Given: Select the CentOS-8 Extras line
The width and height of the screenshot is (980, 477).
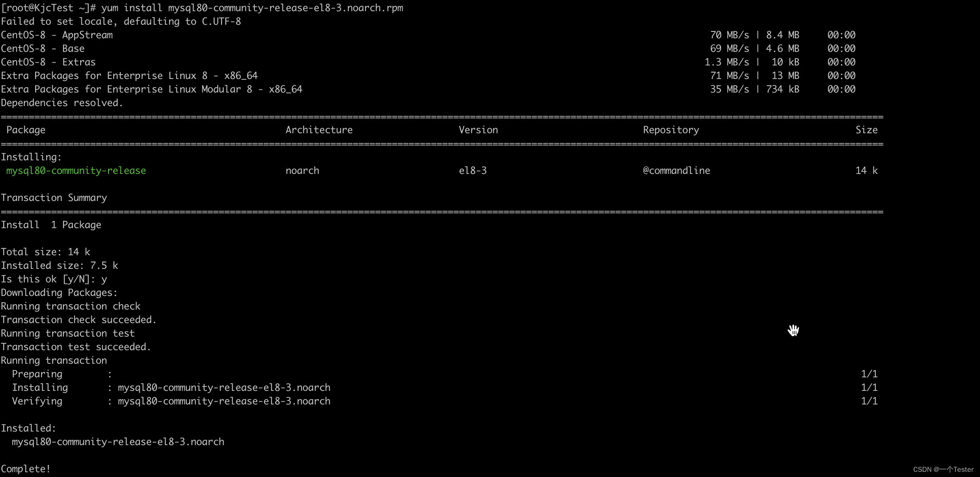Looking at the screenshot, I should pos(48,62).
